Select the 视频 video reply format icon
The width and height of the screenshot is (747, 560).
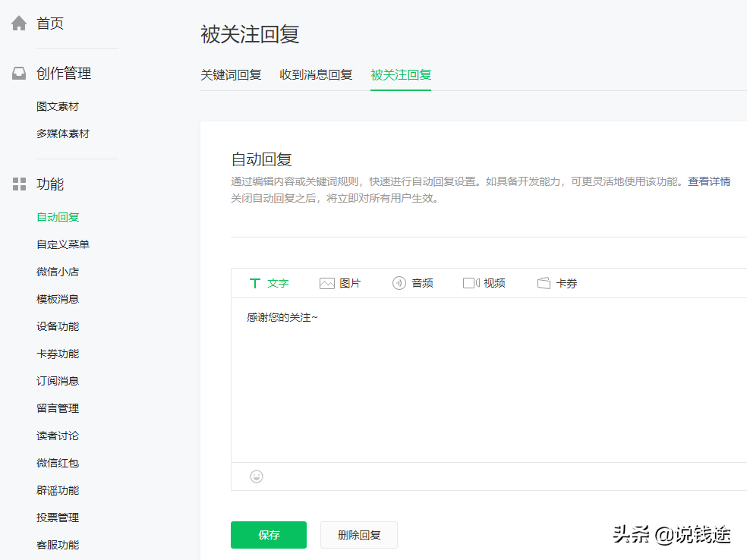coord(470,282)
